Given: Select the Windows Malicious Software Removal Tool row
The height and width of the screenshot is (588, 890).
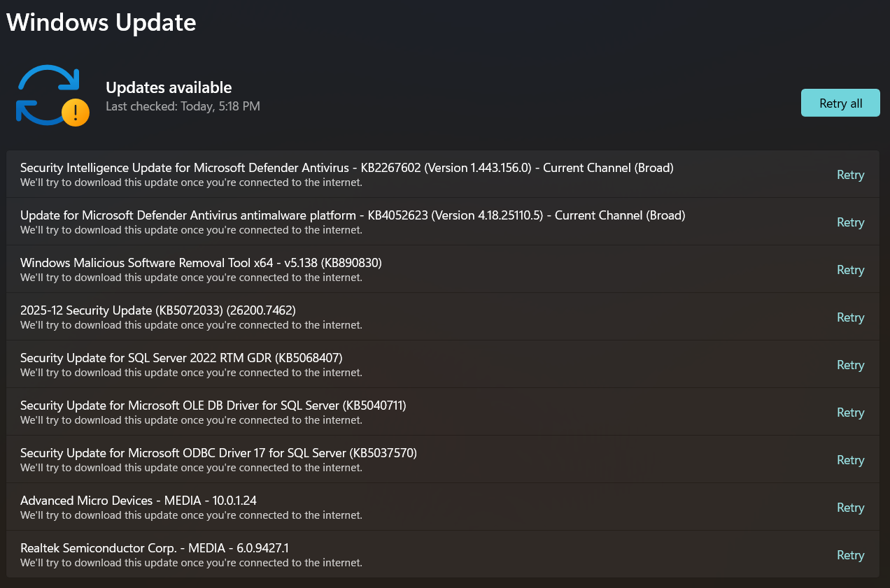Looking at the screenshot, I should point(443,269).
